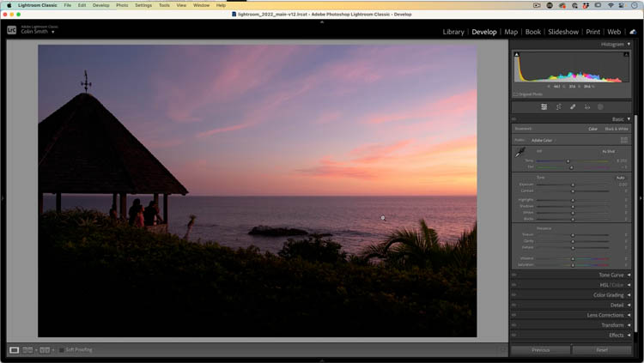Open the profile browser grid icon
The height and width of the screenshot is (363, 644).
pos(624,140)
